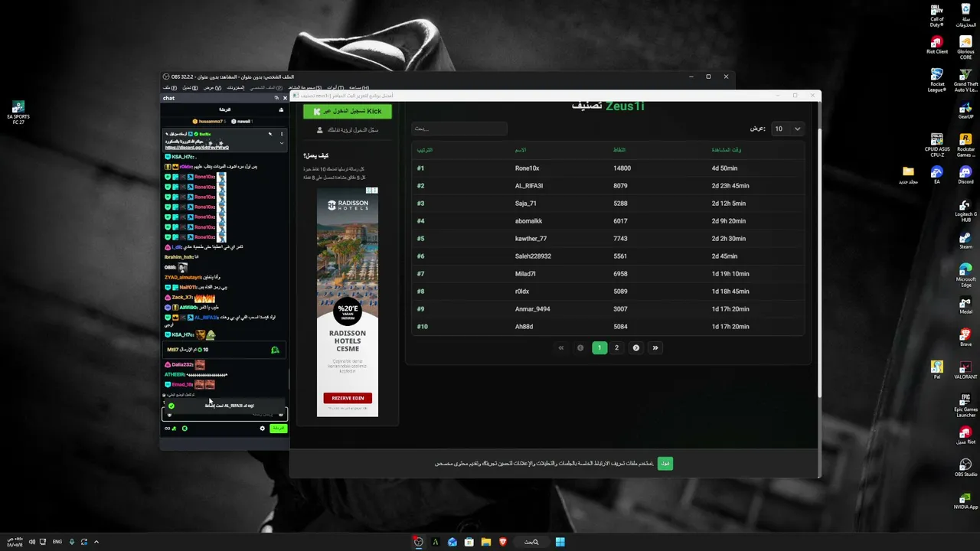Open the taskbar search box
Image resolution: width=980 pixels, height=551 pixels.
click(531, 542)
